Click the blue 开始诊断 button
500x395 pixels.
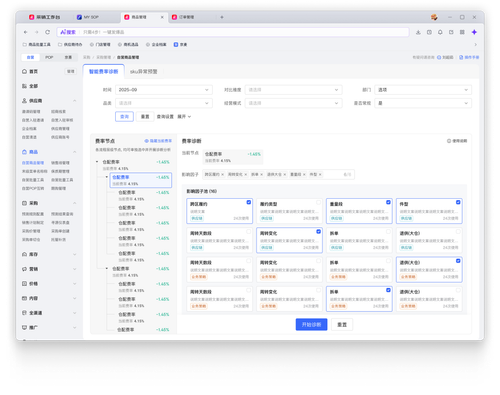[x=311, y=324]
